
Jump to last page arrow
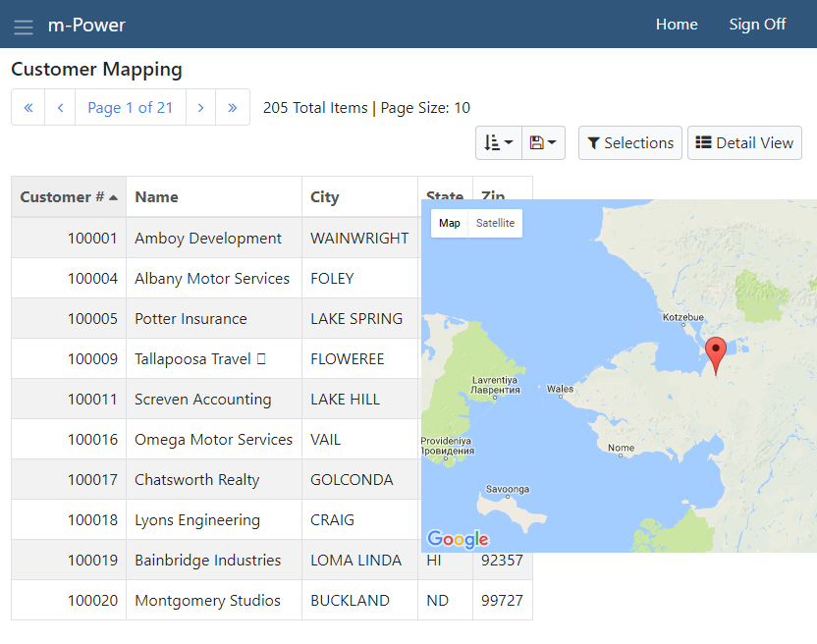click(233, 107)
